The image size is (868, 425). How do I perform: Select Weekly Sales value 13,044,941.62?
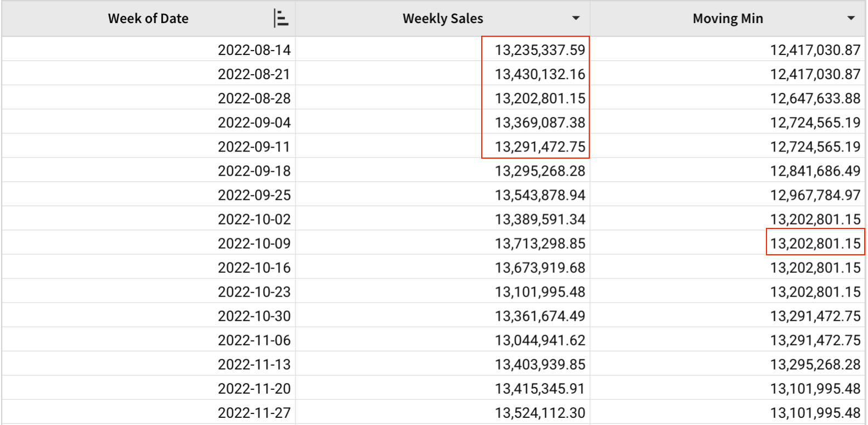coord(540,340)
